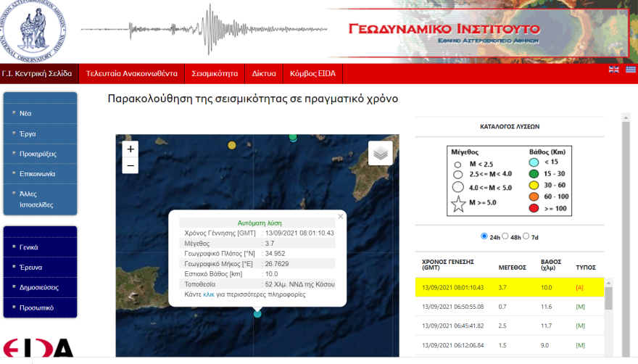Select the 06:45:41.82 earthquake row
The width and height of the screenshot is (638, 364).
click(x=510, y=326)
